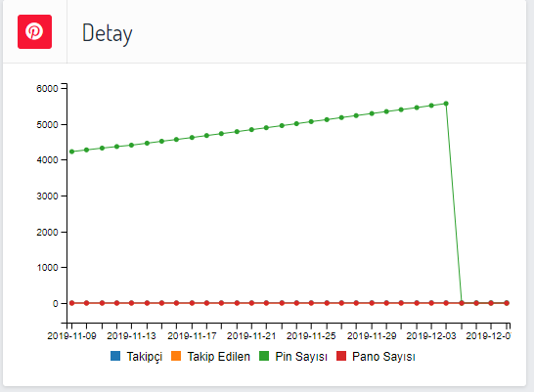Click the 2019-11-17 x-axis date label
Viewport: 534px width, 392px height.
pos(192,336)
